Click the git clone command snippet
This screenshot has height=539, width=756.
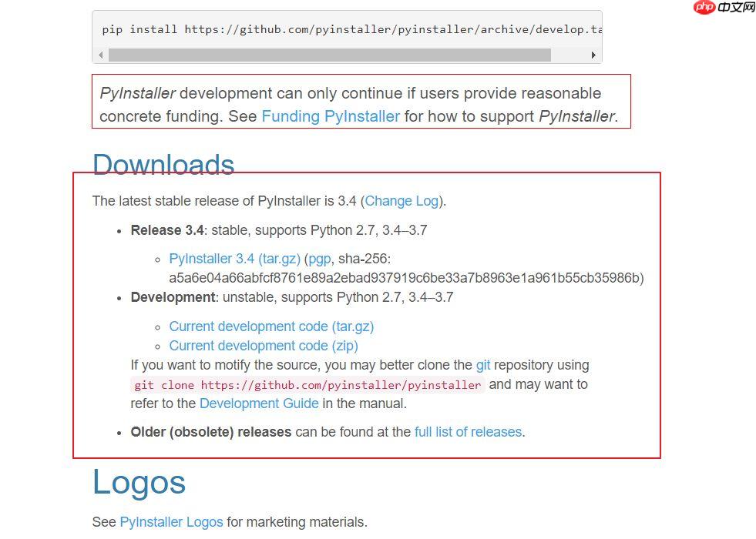click(307, 385)
